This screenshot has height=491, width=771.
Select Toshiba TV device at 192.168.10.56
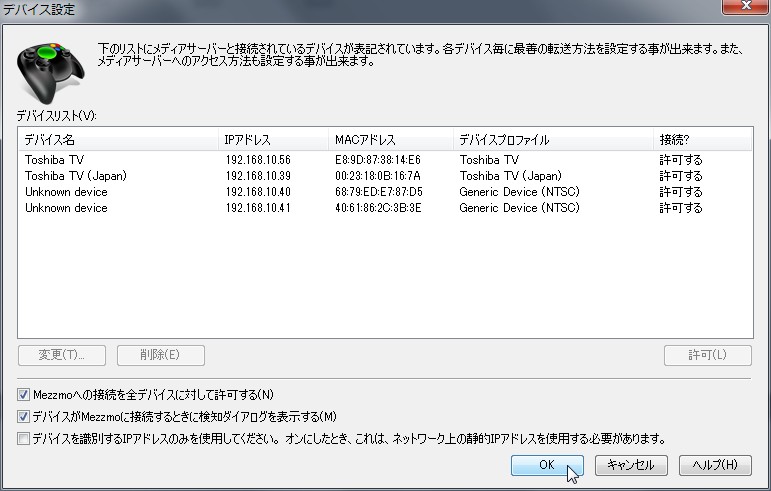tap(54, 160)
